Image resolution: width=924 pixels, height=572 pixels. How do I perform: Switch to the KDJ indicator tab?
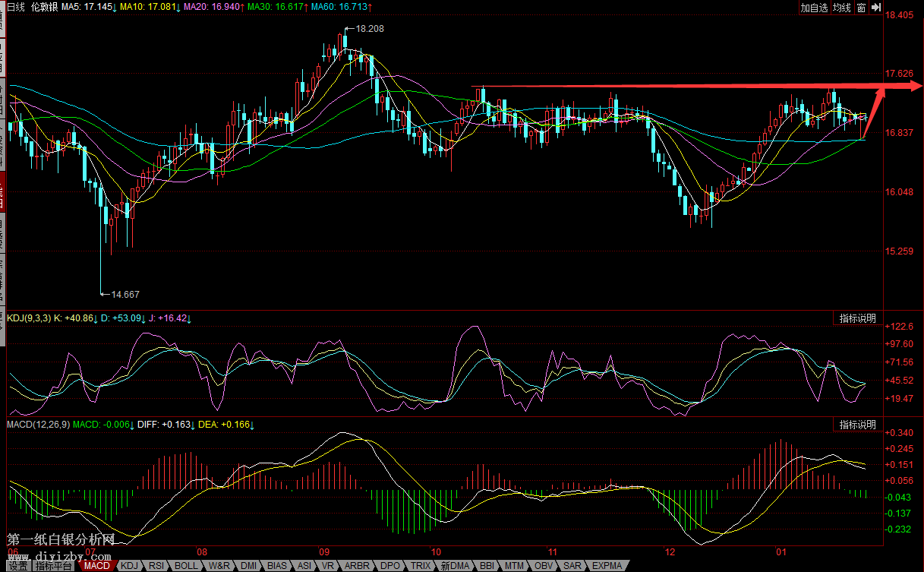click(131, 566)
